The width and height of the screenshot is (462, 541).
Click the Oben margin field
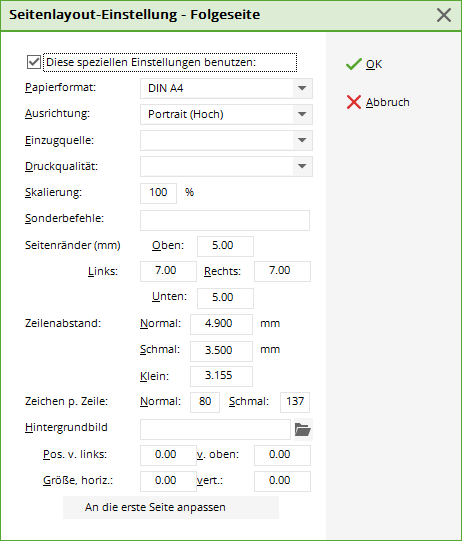[225, 246]
